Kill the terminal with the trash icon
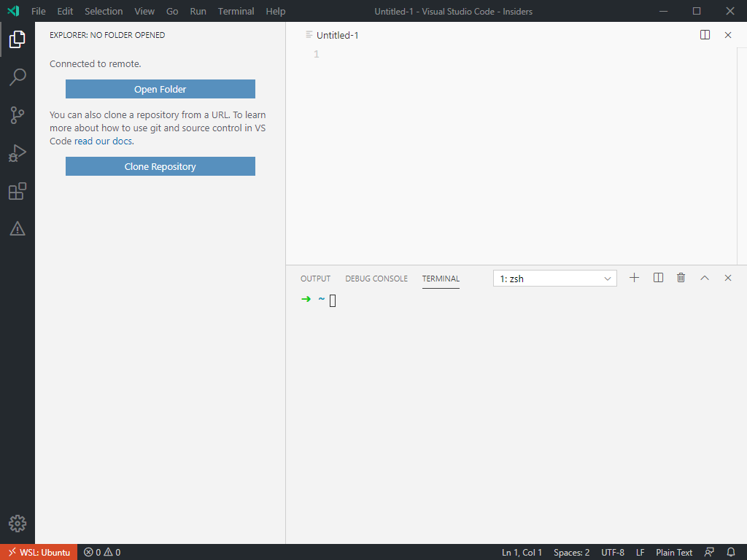 click(x=681, y=278)
